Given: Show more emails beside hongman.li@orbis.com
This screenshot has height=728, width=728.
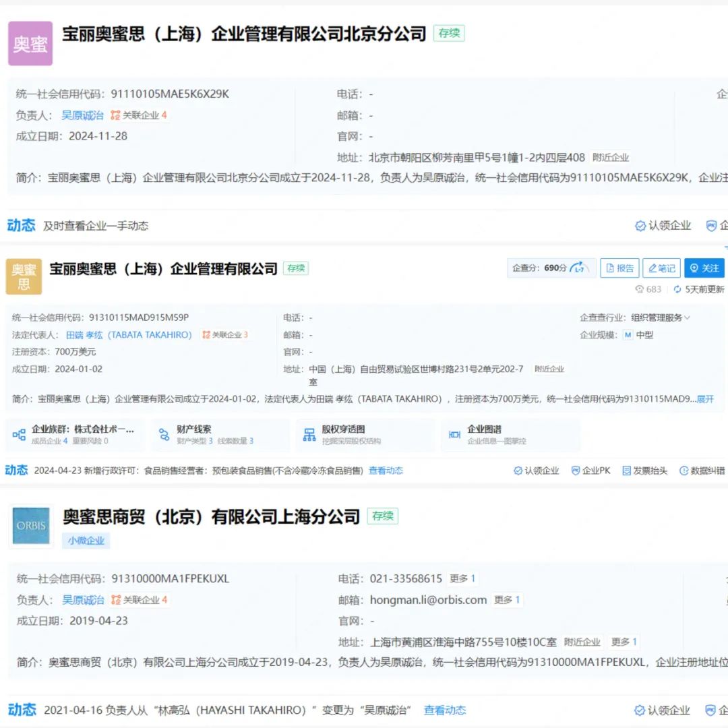Looking at the screenshot, I should point(507,600).
